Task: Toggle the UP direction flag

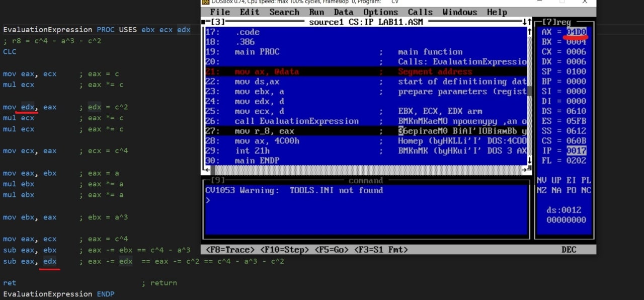Action: pyautogui.click(x=556, y=180)
